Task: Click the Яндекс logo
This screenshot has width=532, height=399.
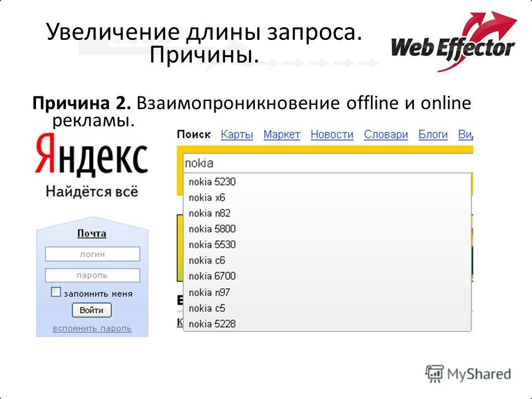Action: pyautogui.click(x=91, y=155)
